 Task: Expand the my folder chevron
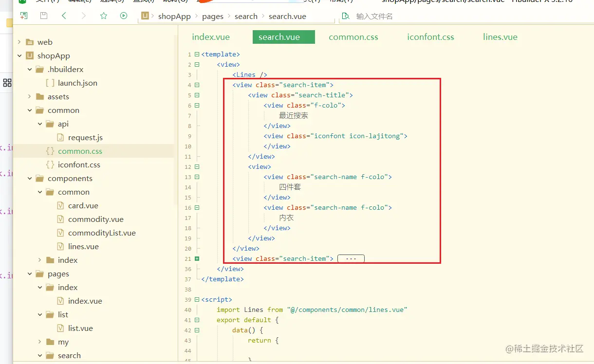coord(40,342)
